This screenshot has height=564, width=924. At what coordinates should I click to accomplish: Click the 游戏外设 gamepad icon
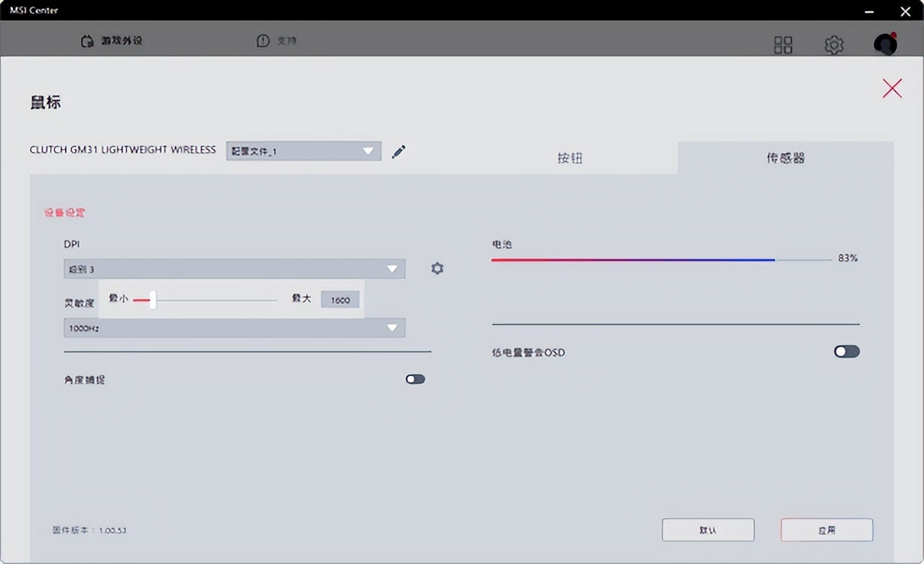point(87,41)
